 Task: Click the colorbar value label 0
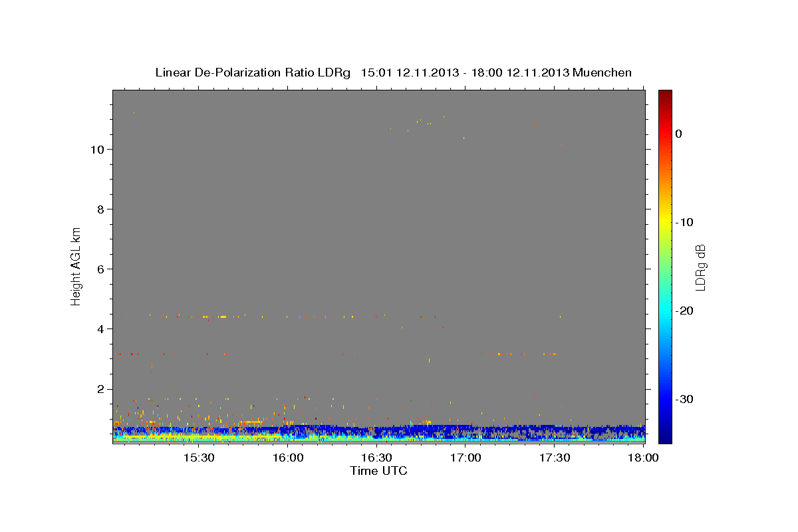(x=679, y=134)
